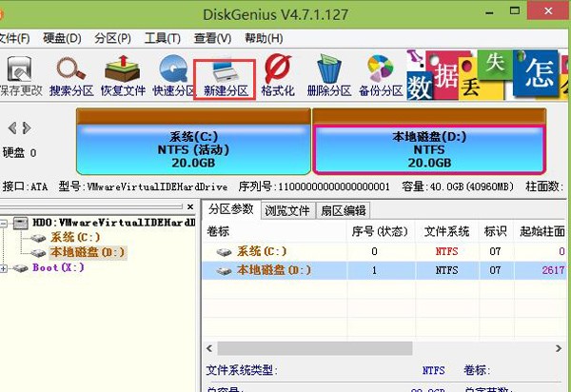
Task: Click start cylinder value 2617
Action: tap(553, 270)
